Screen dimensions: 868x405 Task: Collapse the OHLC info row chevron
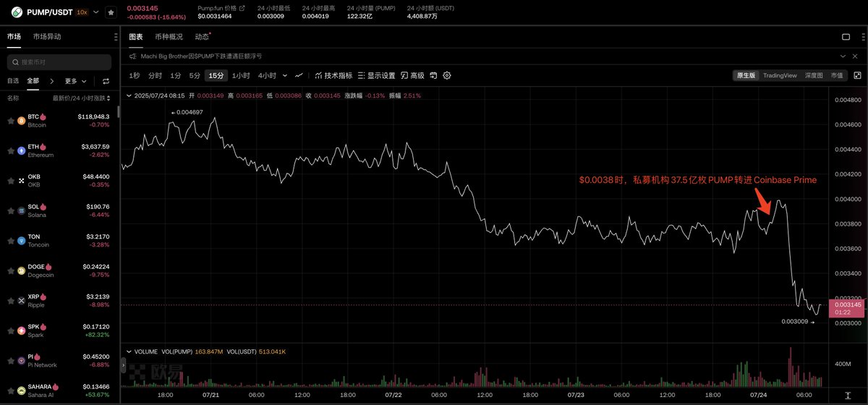(129, 95)
